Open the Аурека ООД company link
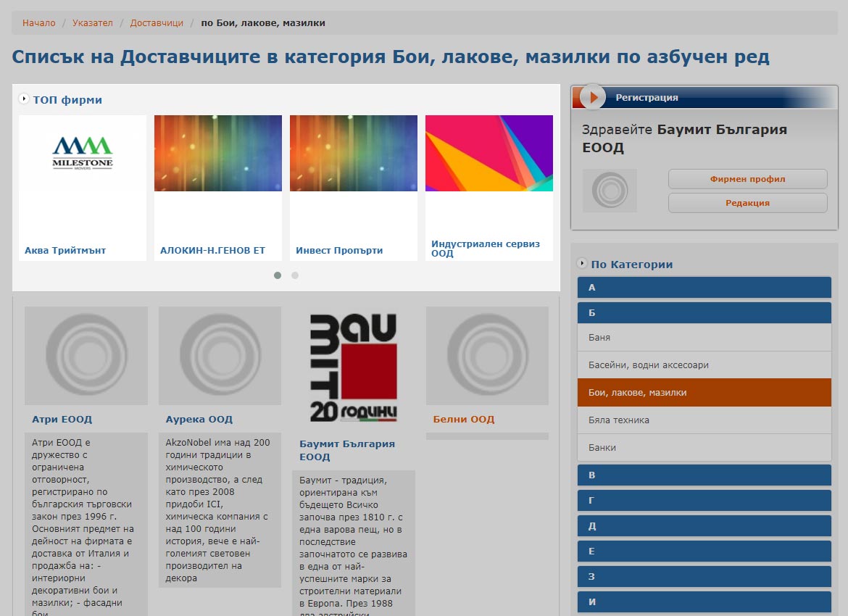This screenshot has height=616, width=848. [199, 419]
